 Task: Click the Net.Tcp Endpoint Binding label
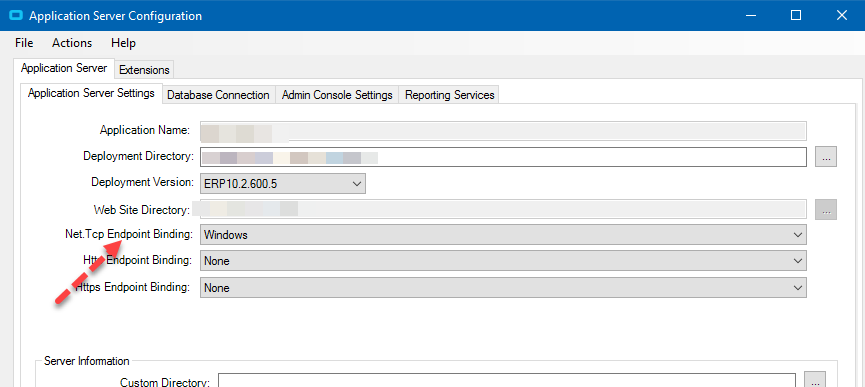(x=129, y=234)
